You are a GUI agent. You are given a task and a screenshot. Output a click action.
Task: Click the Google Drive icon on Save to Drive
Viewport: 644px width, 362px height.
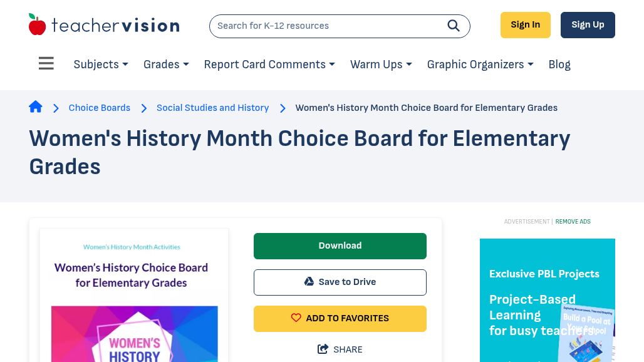pos(309,281)
